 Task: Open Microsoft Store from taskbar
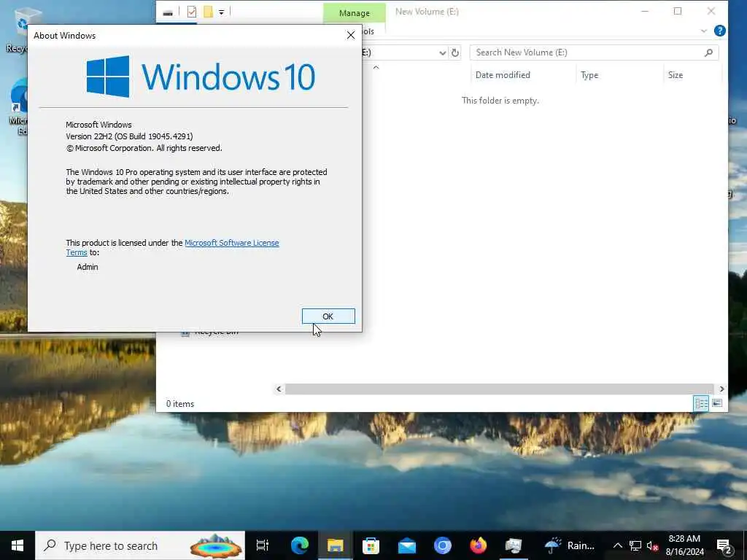tap(371, 545)
